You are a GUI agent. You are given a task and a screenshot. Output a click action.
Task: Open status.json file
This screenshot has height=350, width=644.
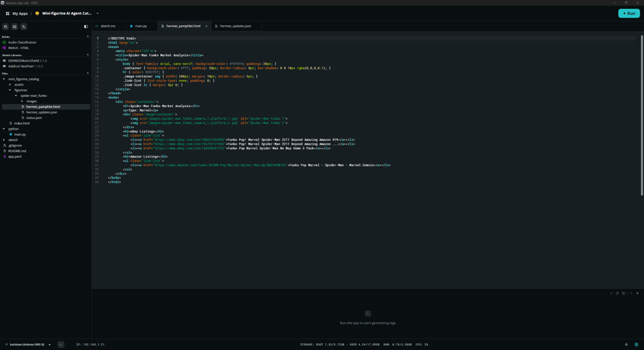[34, 118]
